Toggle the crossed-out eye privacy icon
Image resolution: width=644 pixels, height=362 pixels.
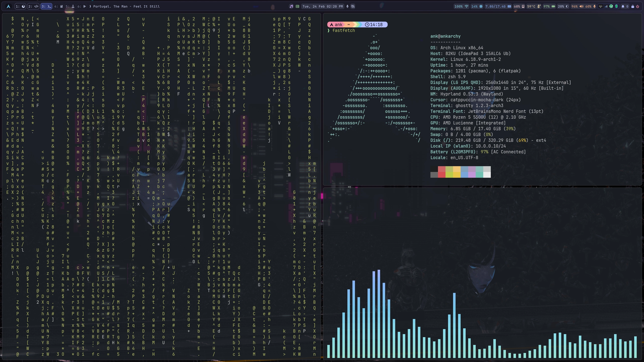[353, 7]
